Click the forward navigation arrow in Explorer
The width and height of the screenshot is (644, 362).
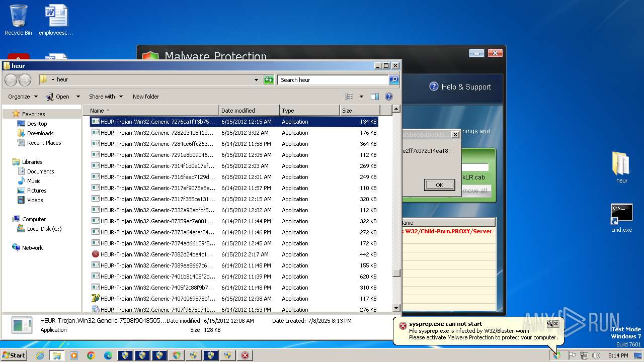point(25,79)
